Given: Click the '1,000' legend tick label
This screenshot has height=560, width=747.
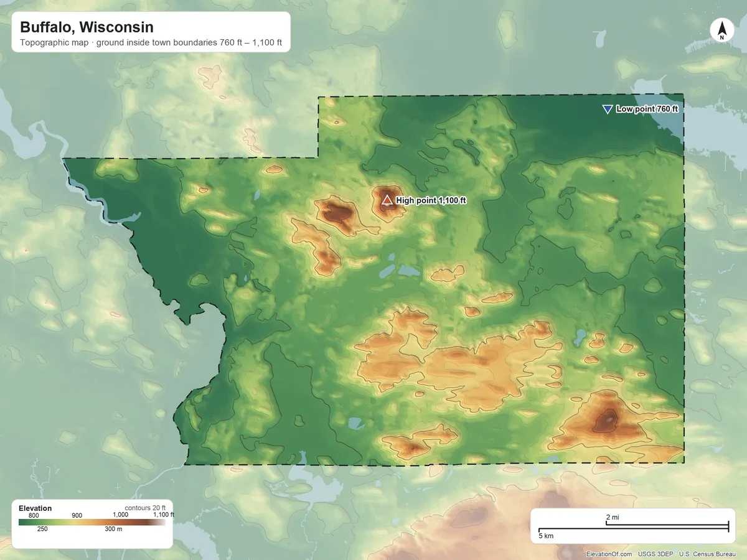Looking at the screenshot, I should tap(120, 515).
